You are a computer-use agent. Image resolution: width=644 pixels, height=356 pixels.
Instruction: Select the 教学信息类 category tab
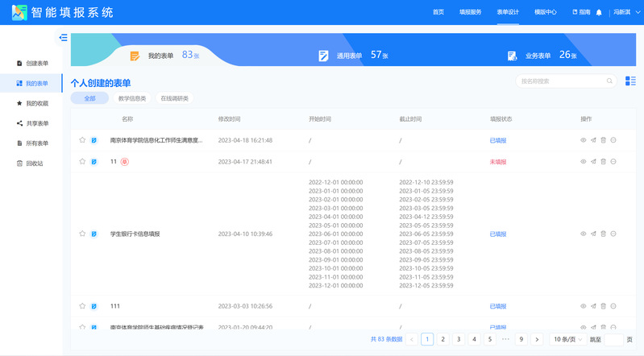point(132,98)
